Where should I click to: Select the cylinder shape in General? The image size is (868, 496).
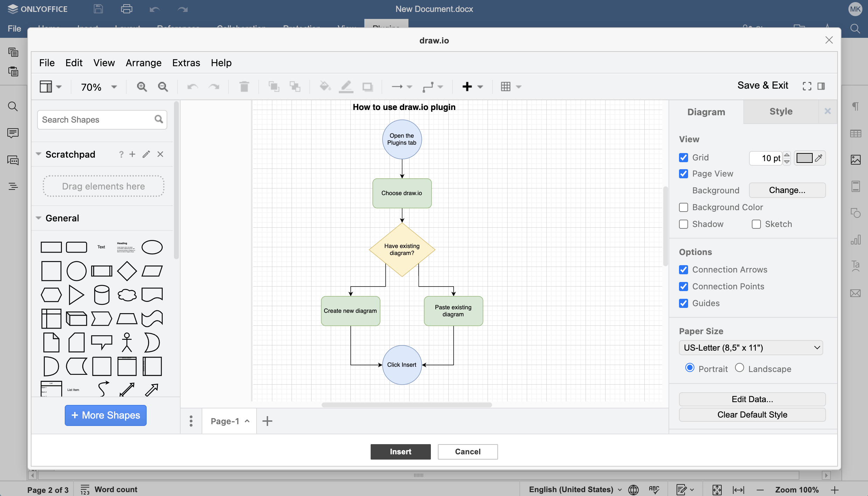[x=101, y=295]
